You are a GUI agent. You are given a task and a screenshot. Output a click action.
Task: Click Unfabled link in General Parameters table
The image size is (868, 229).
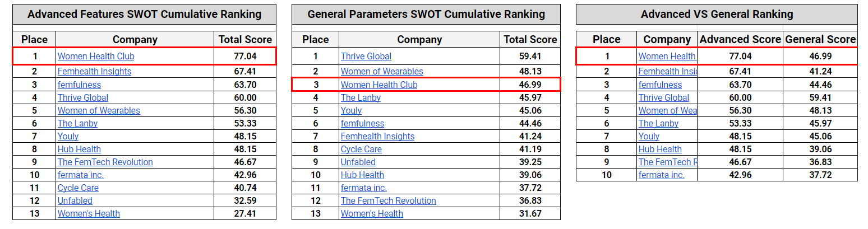click(358, 162)
